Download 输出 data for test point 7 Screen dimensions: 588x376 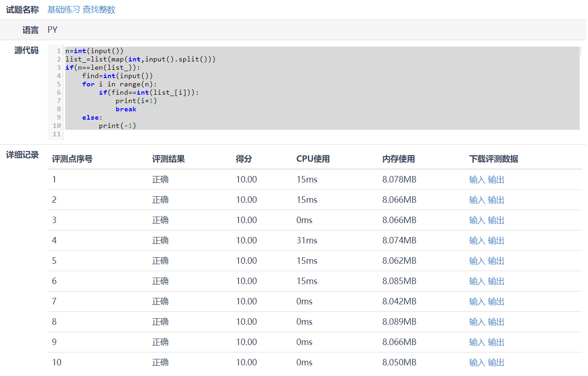[496, 302]
